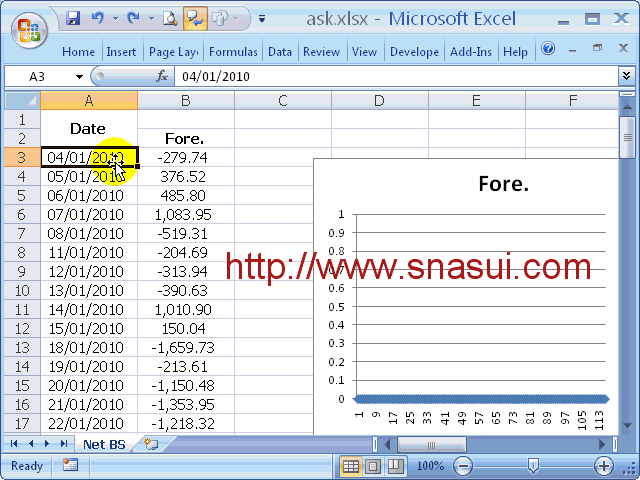This screenshot has height=480, width=640.
Task: Switch to Page Layout view
Action: pyautogui.click(x=372, y=466)
